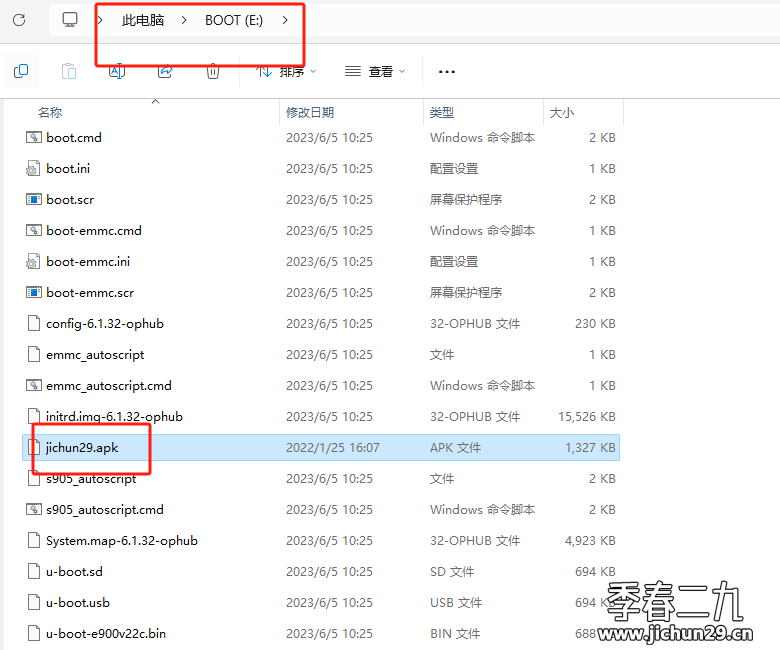780x650 pixels.
Task: Click the refresh icon in address bar
Action: pyautogui.click(x=19, y=20)
